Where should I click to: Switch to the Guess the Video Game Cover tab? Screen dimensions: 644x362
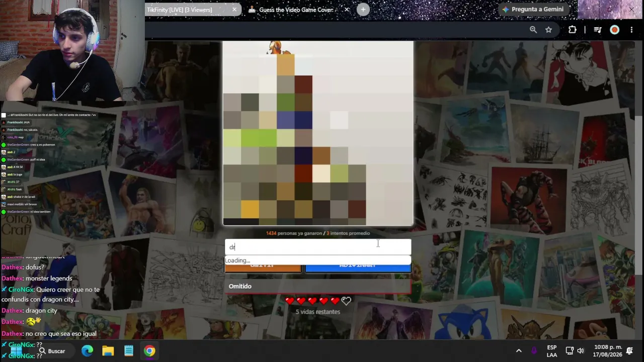click(x=296, y=10)
